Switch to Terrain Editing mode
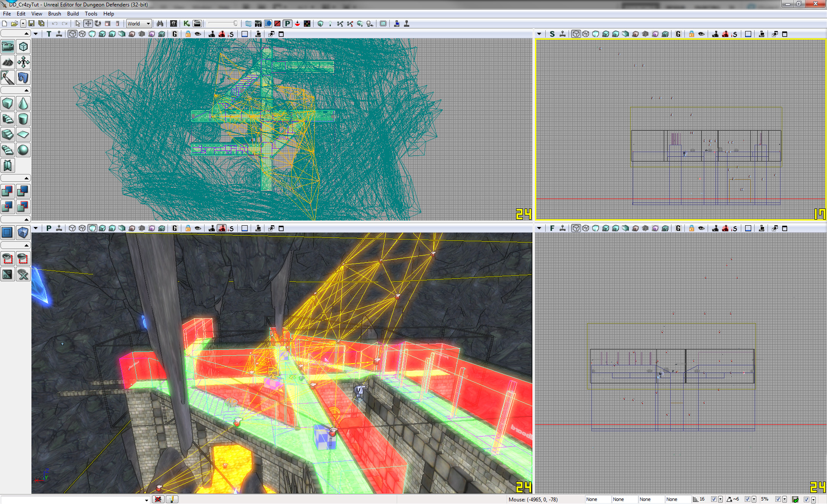The width and height of the screenshot is (827, 504). 8,62
